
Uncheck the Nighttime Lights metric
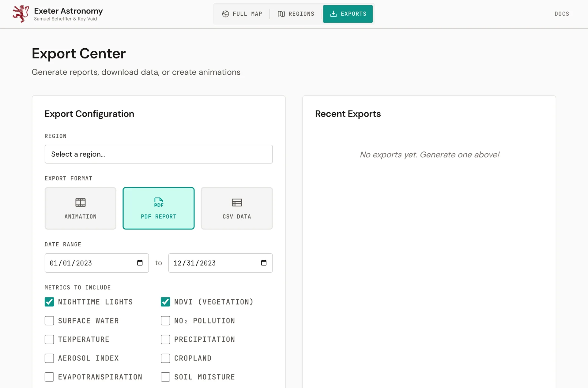point(49,302)
